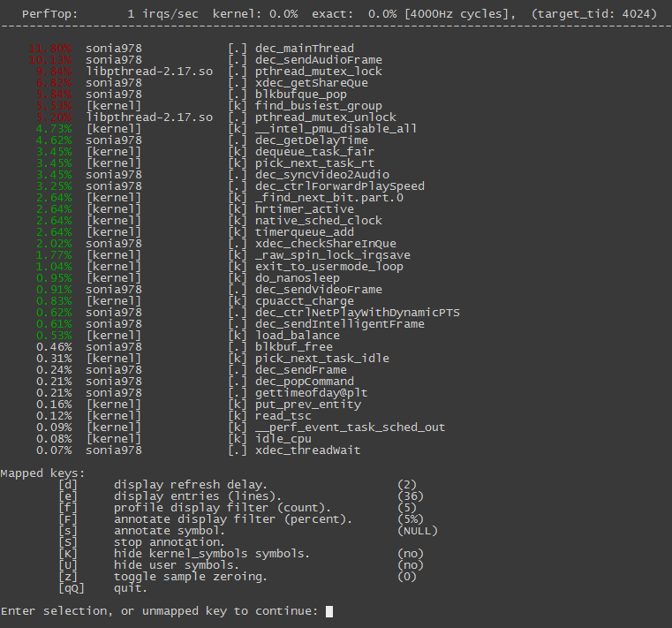
Task: Select dec_sendFrame symbol
Action: [x=301, y=370]
